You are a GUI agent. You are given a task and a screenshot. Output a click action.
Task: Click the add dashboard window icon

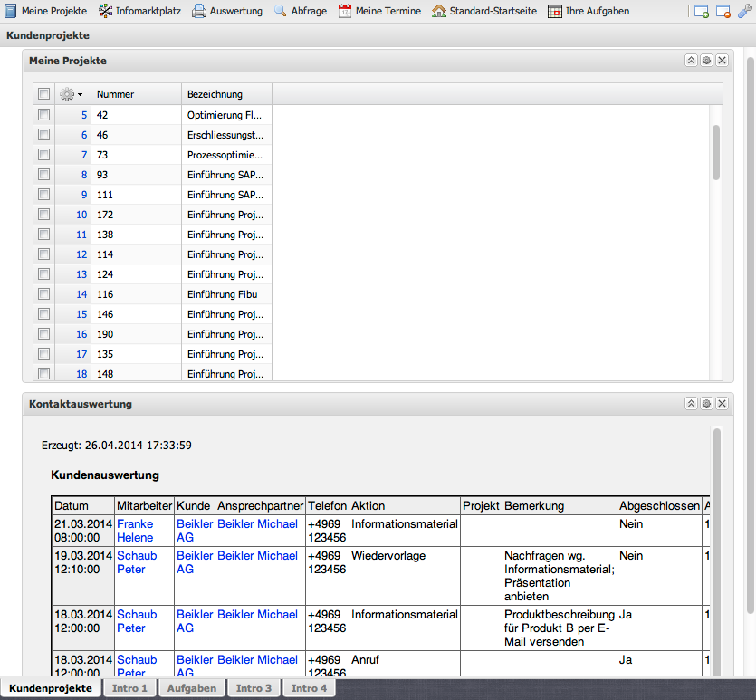pyautogui.click(x=702, y=11)
